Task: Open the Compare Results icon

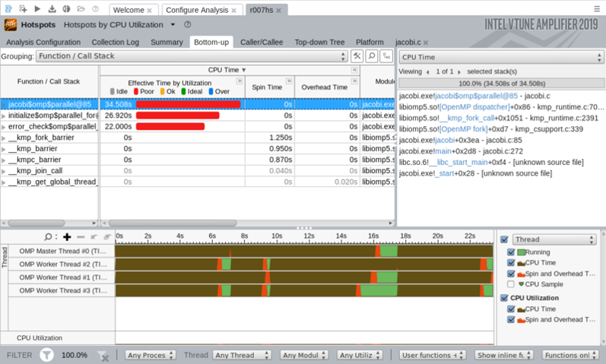Action: [x=66, y=8]
